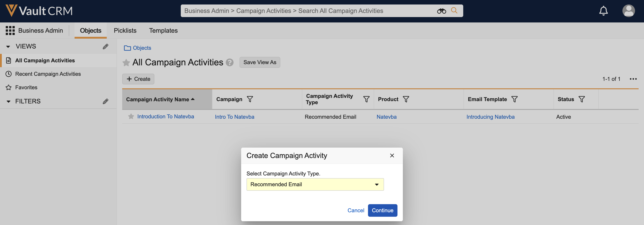Screen dimensions: 644x225
Task: Click the orange magnifier search icon
Action: [454, 10]
